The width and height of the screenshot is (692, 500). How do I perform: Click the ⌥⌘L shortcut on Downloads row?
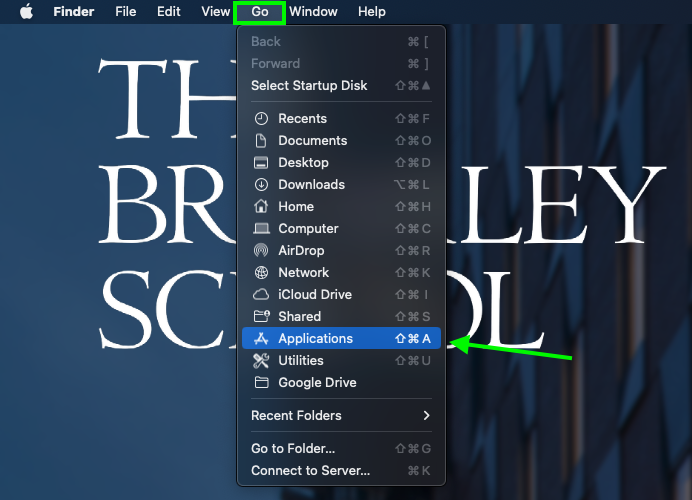point(412,184)
